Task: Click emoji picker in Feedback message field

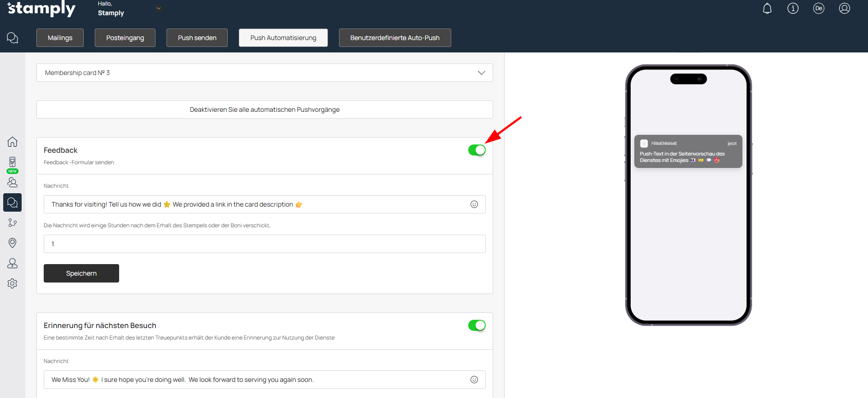Action: 474,204
